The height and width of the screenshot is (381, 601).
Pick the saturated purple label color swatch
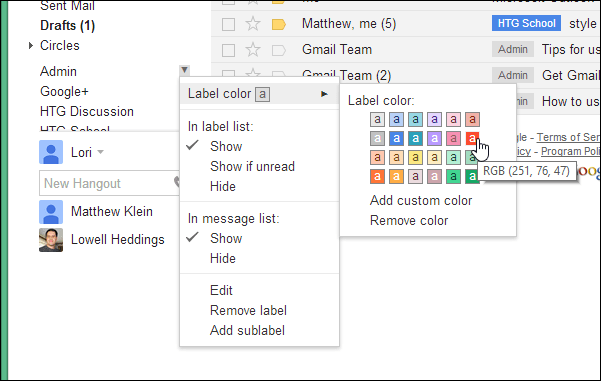click(x=434, y=138)
